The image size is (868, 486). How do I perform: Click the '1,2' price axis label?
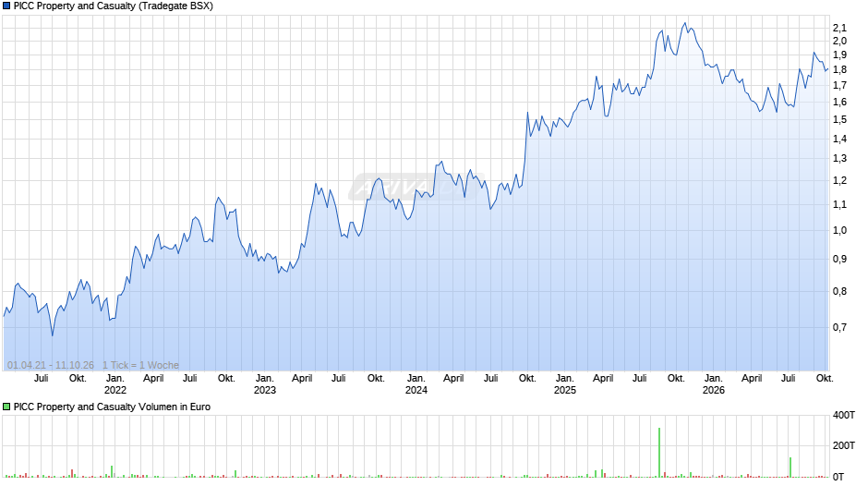[x=839, y=181]
